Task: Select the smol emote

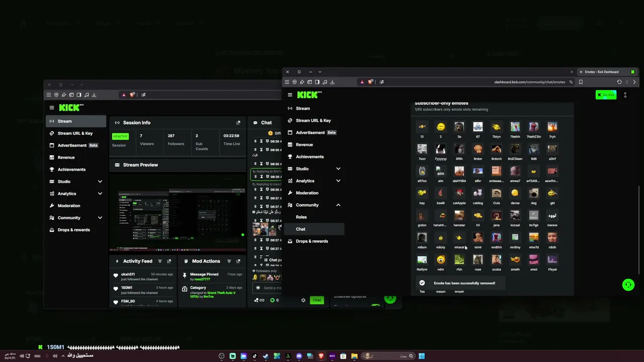Action: 533,259
